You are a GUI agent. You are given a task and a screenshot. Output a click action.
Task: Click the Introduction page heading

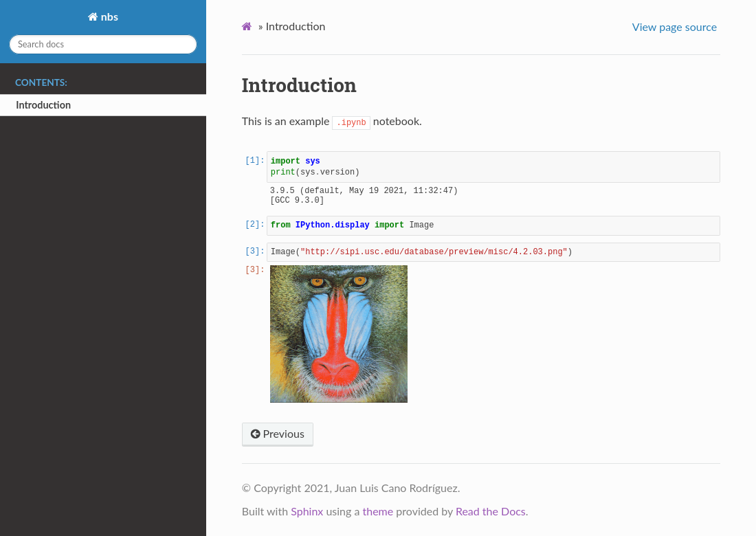[x=299, y=86]
